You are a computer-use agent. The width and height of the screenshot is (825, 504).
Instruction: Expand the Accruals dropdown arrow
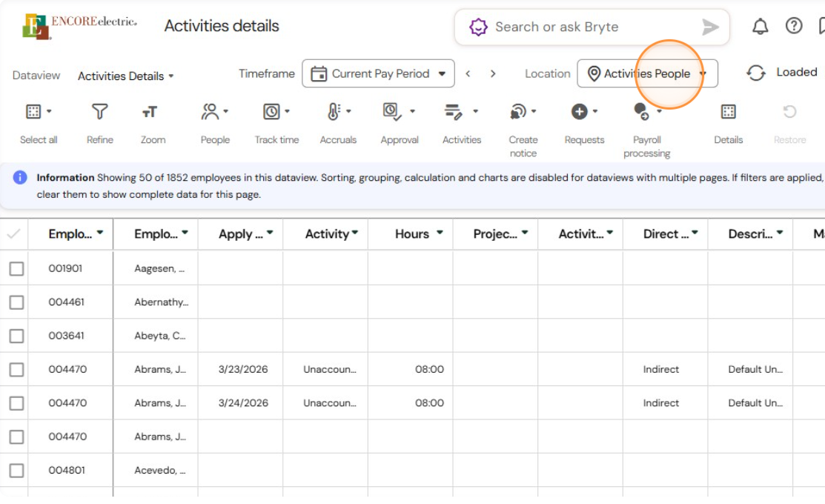tap(348, 111)
